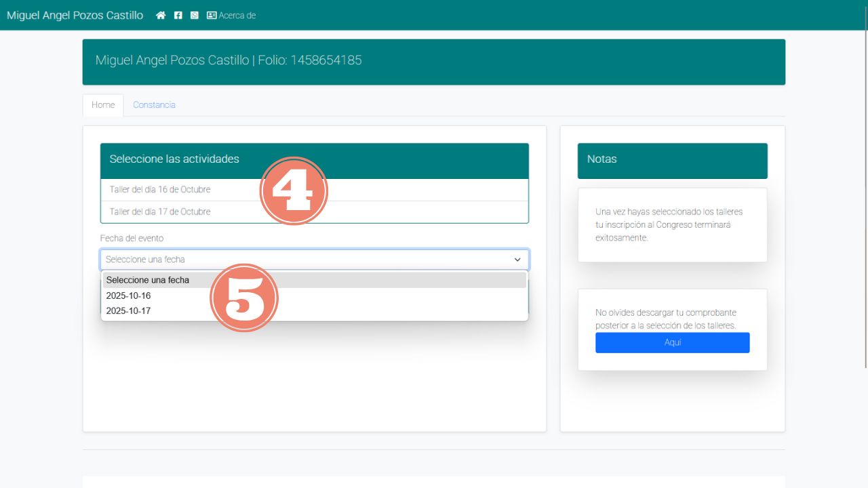Viewport: 868px width, 488px height.
Task: Click the page's vertical scrollbar
Action: click(x=865, y=203)
